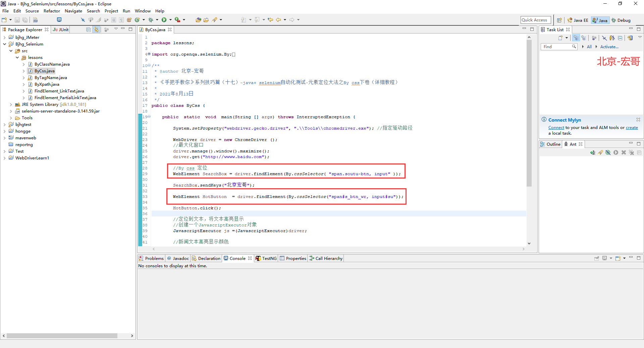Click the New Java Class toolbar icon
Image resolution: width=644 pixels, height=348 pixels.
[x=137, y=20]
